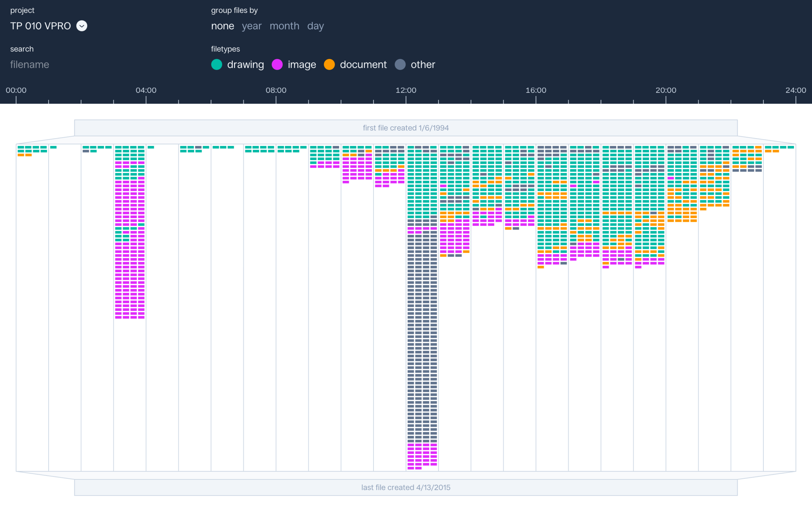
Task: Click the 04:00 timeline marker
Action: 146,90
